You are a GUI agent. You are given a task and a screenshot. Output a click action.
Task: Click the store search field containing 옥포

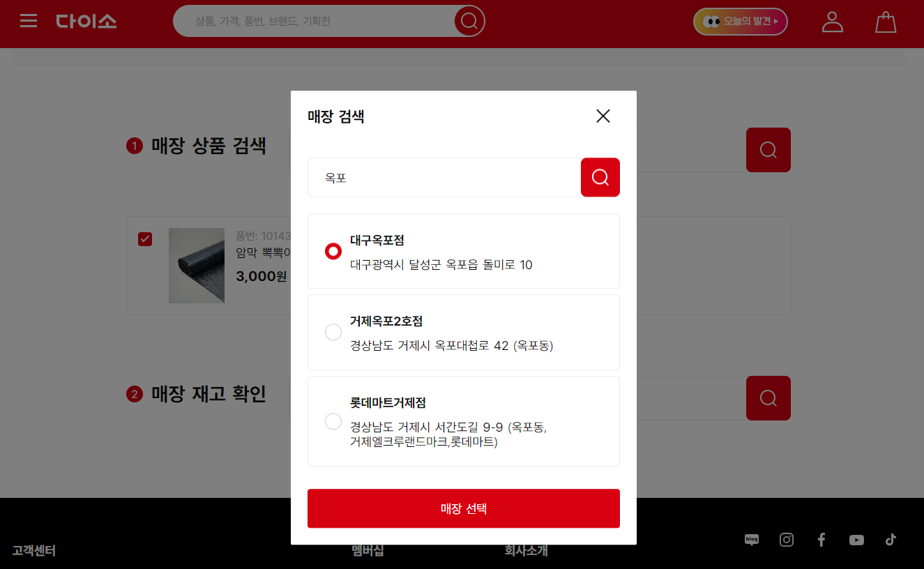444,178
